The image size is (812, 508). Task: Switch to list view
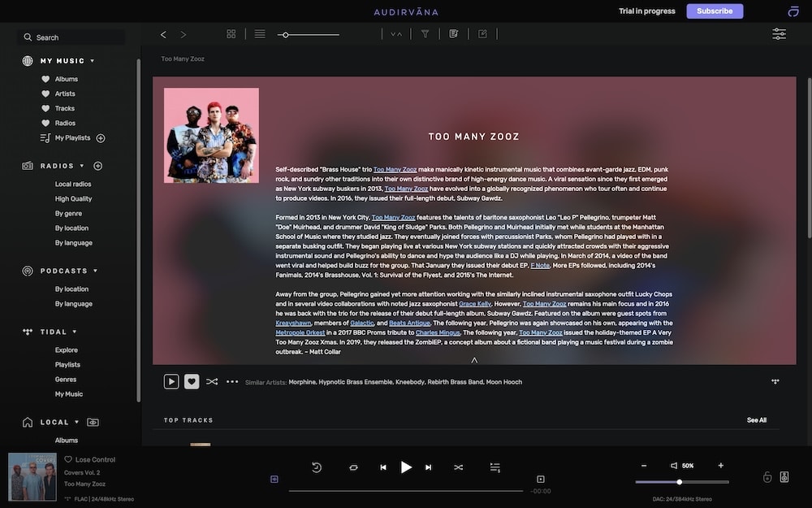(260, 33)
